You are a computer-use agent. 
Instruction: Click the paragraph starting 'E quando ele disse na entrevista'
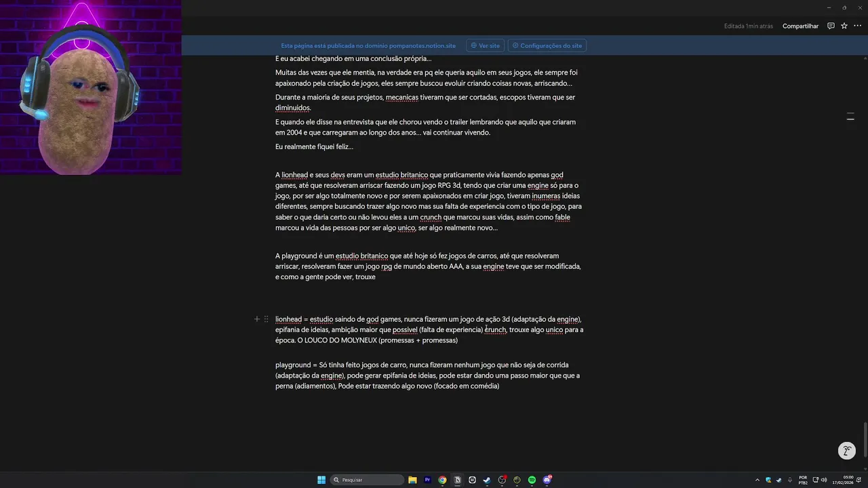pos(425,127)
